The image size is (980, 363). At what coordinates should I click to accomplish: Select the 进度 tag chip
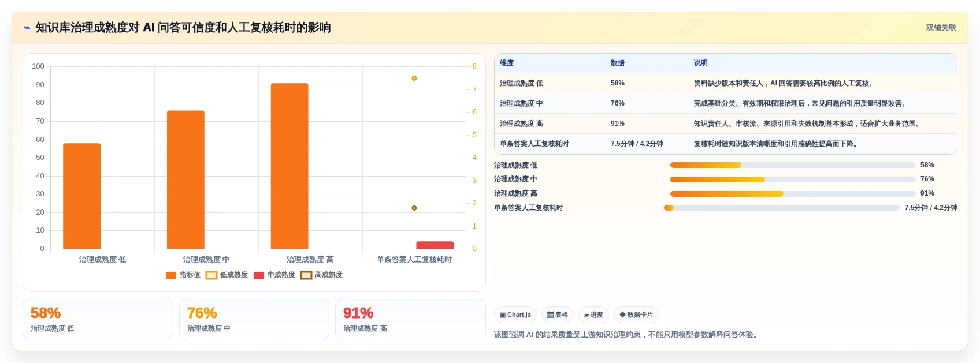click(593, 315)
